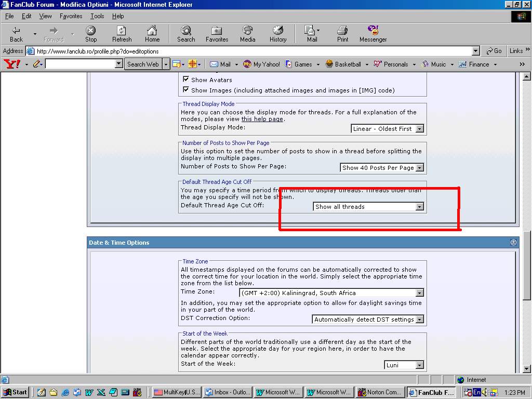Viewport: 532px width, 399px height.
Task: Launch Messenger from the toolbar
Action: [x=373, y=34]
